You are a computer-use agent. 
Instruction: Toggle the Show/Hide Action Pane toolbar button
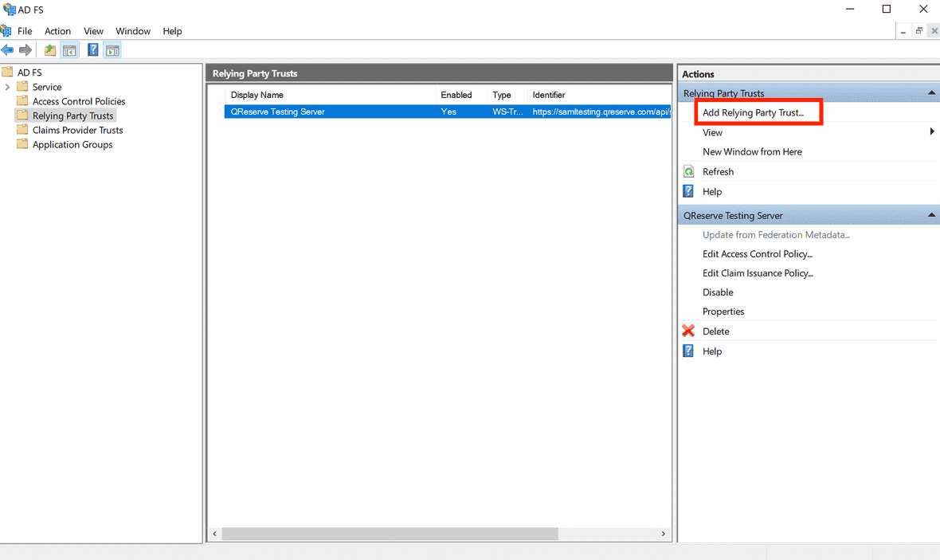(112, 50)
